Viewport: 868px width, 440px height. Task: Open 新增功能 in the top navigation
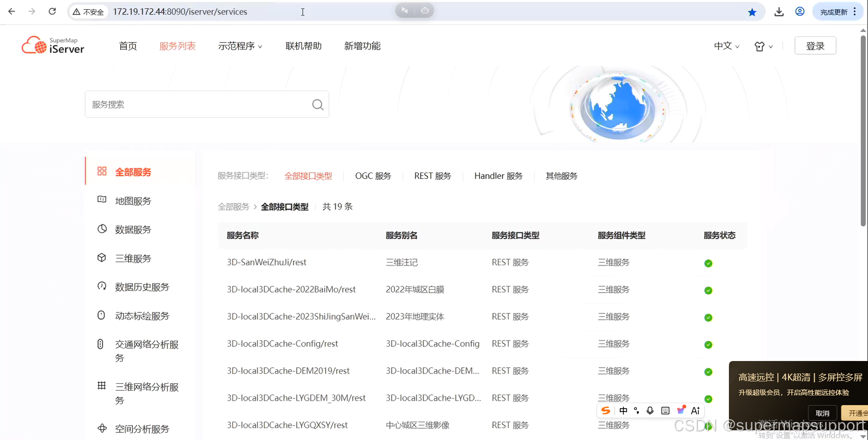click(362, 46)
